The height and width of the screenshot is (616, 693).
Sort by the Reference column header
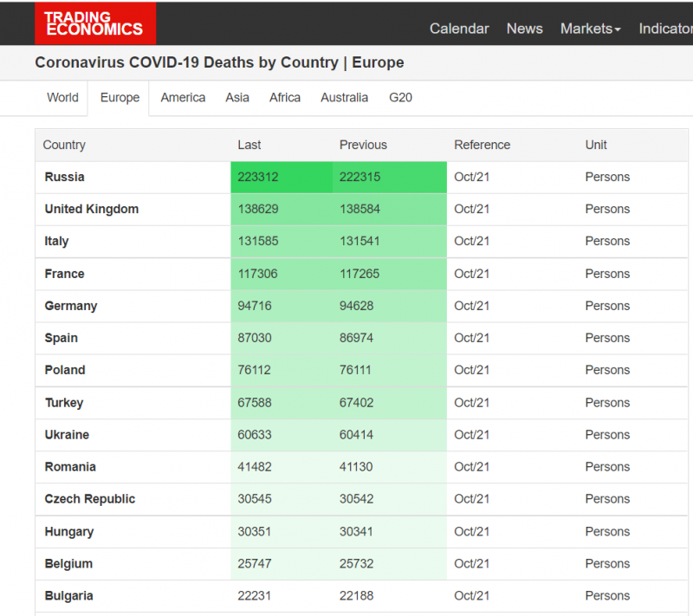[x=483, y=145]
